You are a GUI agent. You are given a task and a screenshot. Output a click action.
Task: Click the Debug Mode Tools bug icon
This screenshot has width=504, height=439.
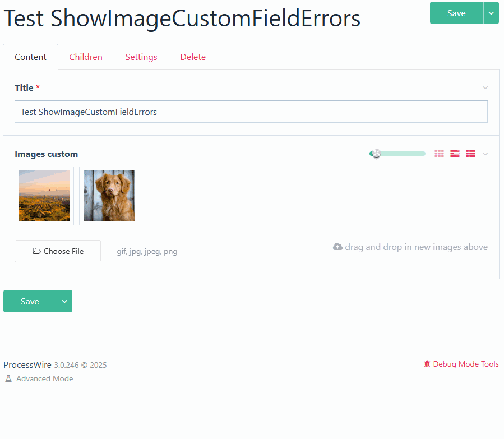(427, 364)
